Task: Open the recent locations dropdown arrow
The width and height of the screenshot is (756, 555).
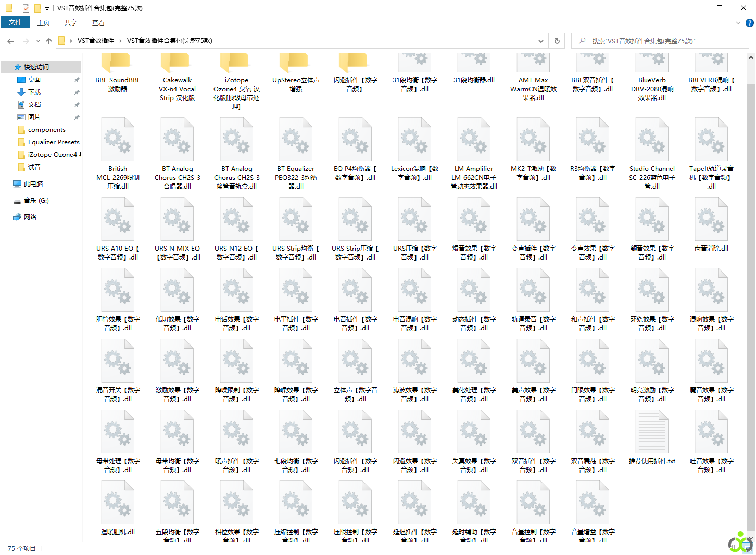Action: 38,41
